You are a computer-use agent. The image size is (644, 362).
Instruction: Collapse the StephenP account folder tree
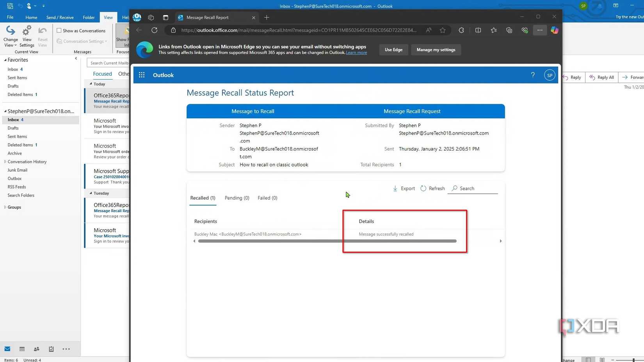pyautogui.click(x=5, y=111)
